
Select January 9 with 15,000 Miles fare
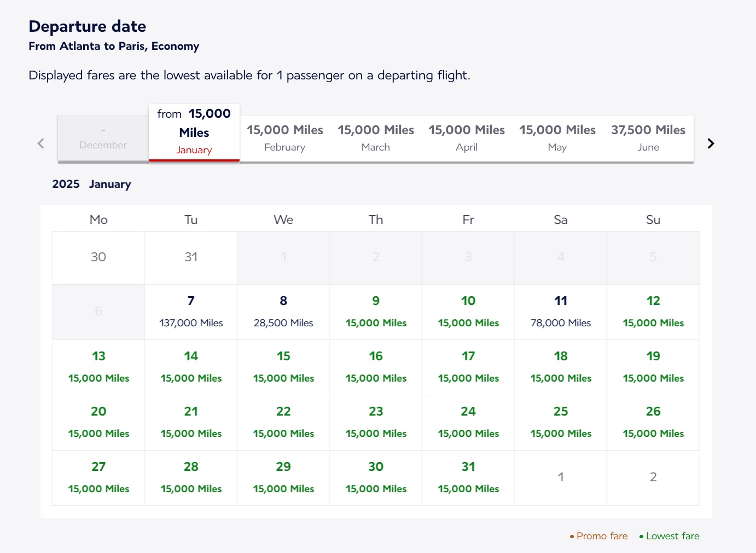(376, 312)
